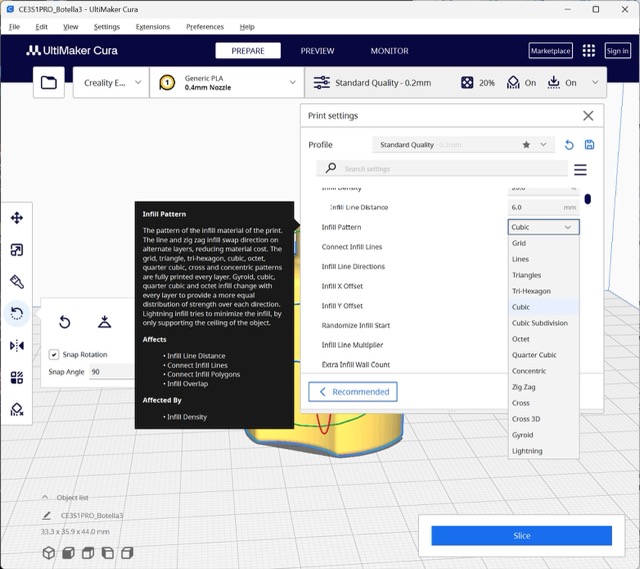Switch to the PREPARE stage
The width and height of the screenshot is (640, 569).
(x=248, y=51)
